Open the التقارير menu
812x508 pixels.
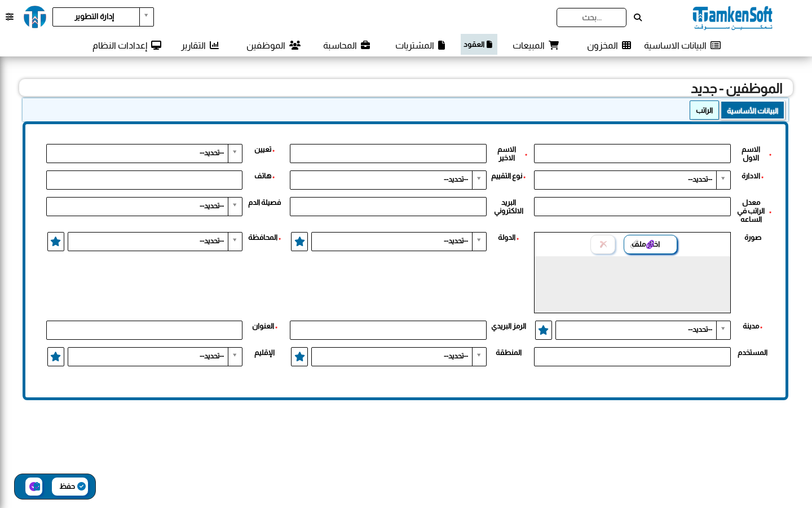point(200,45)
